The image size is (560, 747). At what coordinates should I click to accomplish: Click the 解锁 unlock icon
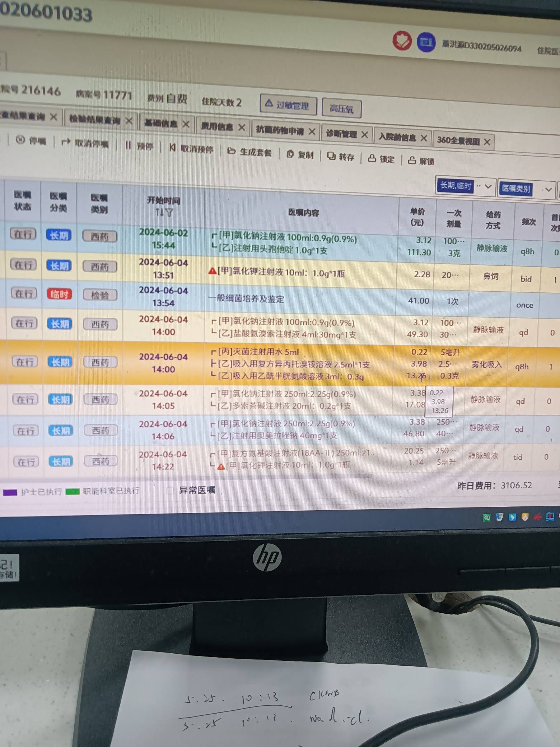point(412,160)
